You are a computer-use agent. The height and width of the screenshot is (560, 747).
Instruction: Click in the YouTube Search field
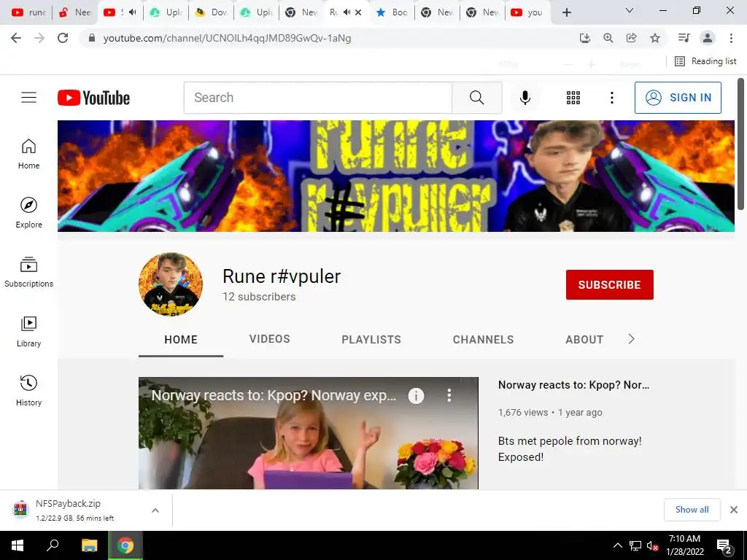point(318,98)
